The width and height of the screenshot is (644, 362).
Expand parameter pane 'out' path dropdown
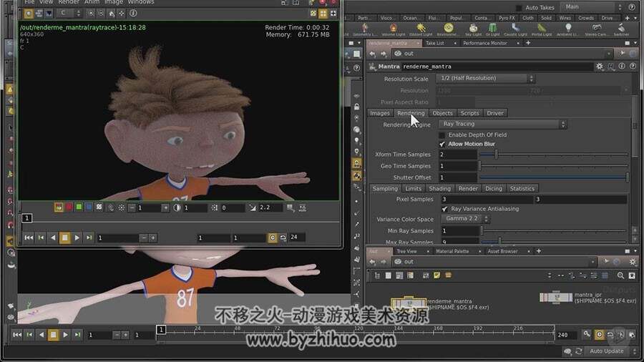point(609,54)
